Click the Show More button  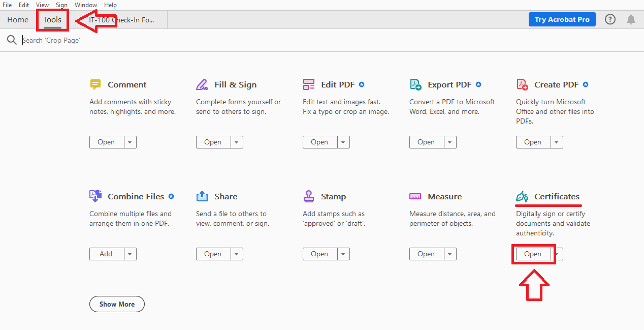[117, 304]
